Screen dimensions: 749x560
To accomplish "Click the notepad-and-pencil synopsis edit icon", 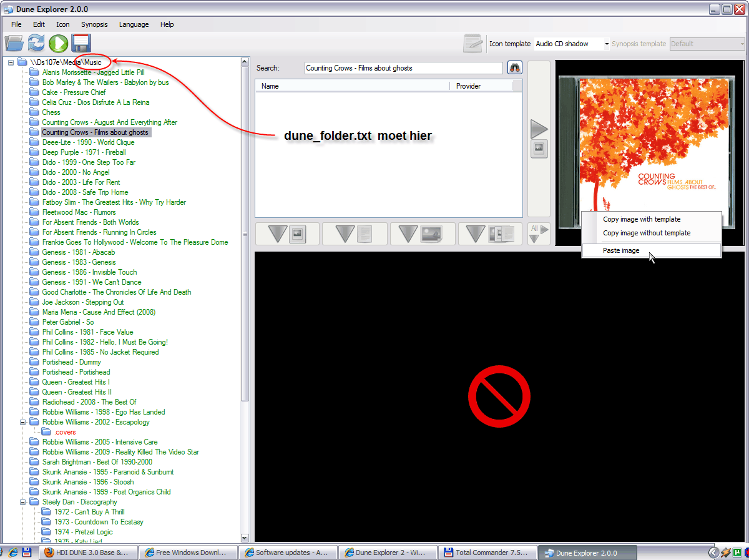I will 473,44.
